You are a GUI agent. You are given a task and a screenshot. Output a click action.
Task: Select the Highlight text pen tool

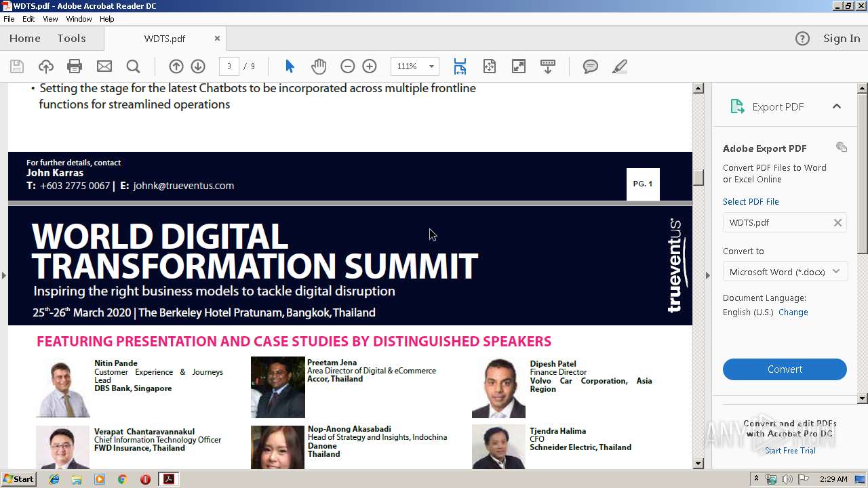tap(619, 66)
